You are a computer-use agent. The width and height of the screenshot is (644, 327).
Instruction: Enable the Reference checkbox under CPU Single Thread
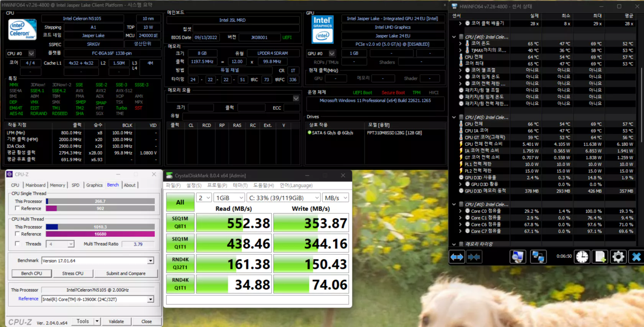coord(17,208)
